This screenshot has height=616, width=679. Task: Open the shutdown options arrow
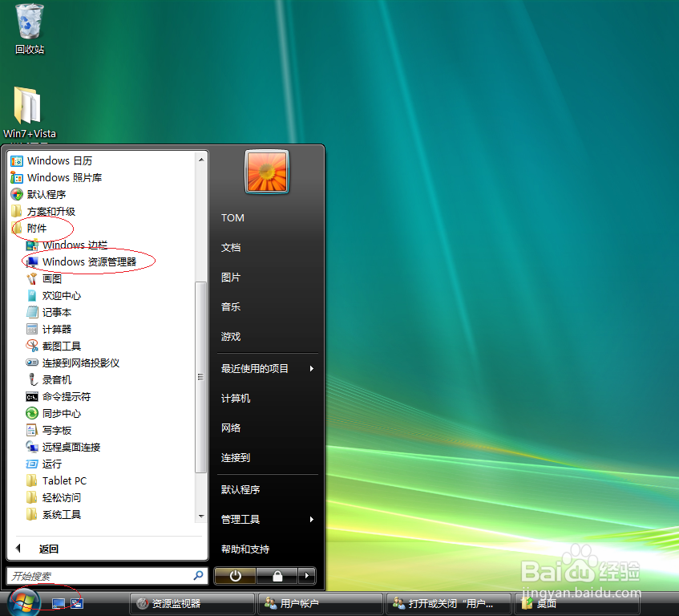click(307, 576)
